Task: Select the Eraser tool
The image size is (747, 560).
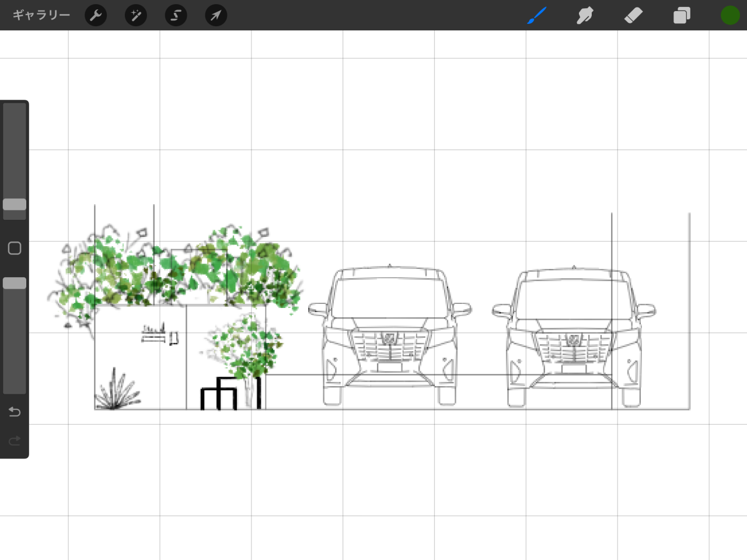Action: click(x=633, y=15)
